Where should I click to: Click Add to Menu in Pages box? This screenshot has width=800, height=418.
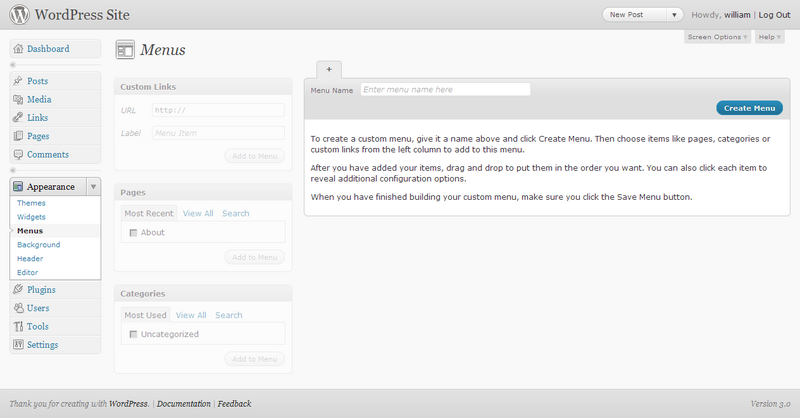point(255,257)
